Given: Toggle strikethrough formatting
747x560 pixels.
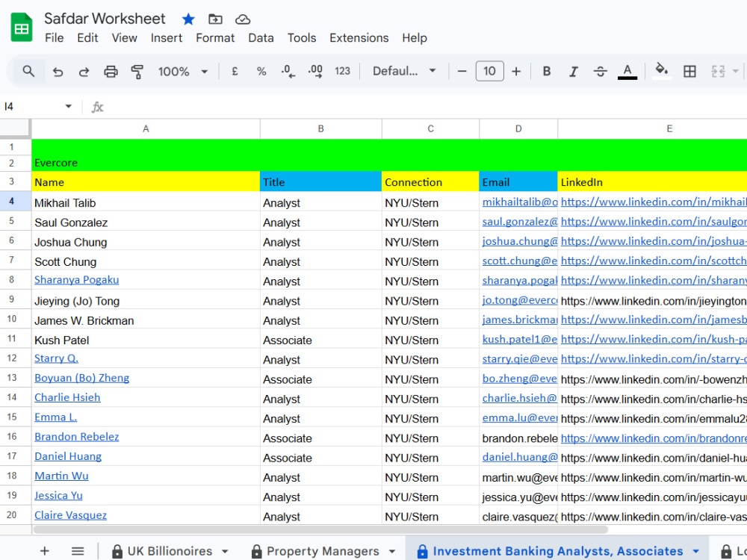Looking at the screenshot, I should click(601, 72).
